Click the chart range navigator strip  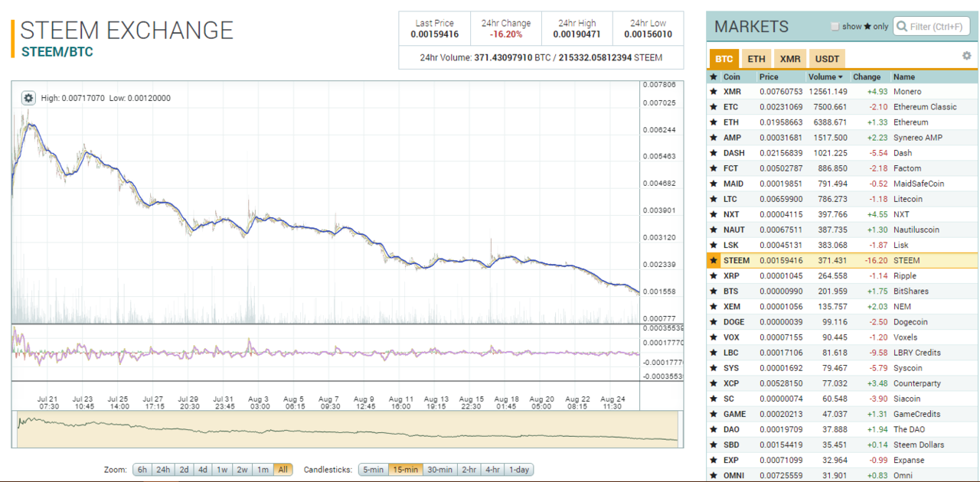[x=347, y=429]
